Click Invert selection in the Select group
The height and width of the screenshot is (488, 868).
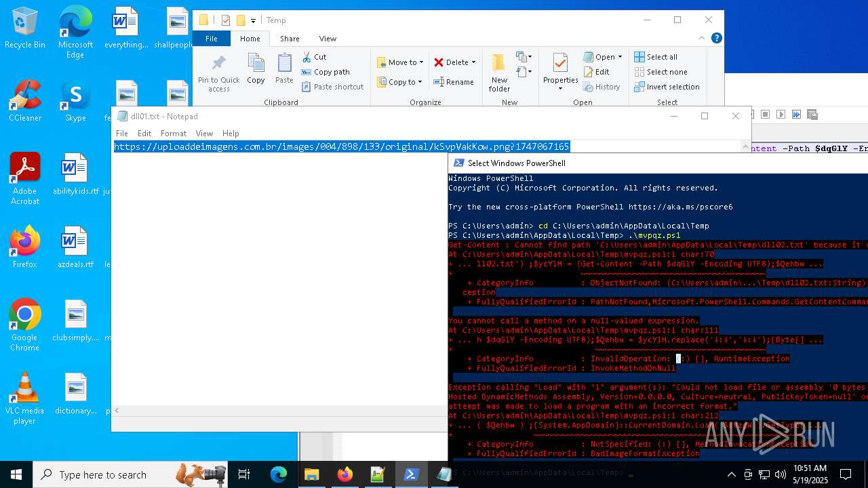667,87
